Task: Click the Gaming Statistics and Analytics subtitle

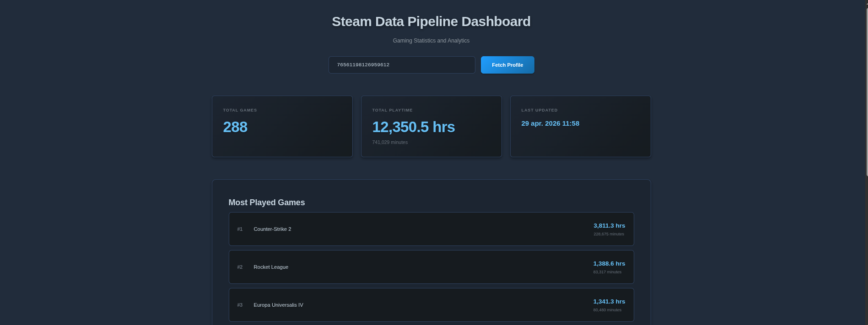Action: pyautogui.click(x=431, y=41)
